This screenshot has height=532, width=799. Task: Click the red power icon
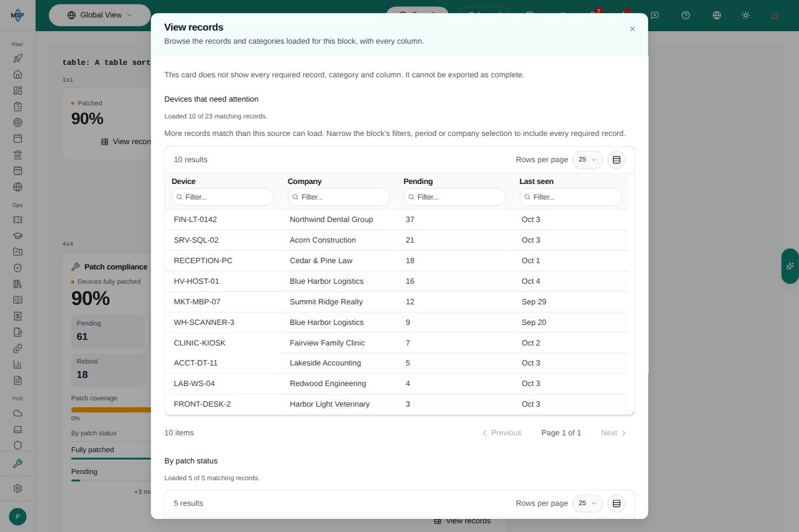point(775,15)
